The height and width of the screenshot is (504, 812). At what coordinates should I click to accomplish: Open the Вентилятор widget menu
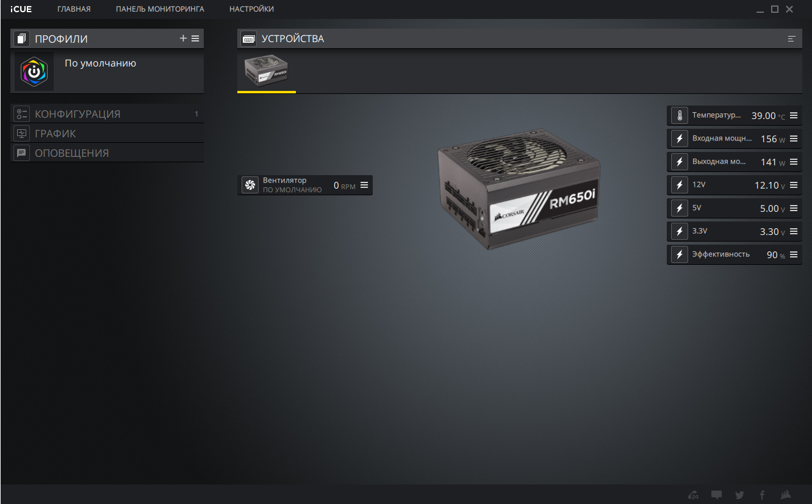[x=364, y=185]
